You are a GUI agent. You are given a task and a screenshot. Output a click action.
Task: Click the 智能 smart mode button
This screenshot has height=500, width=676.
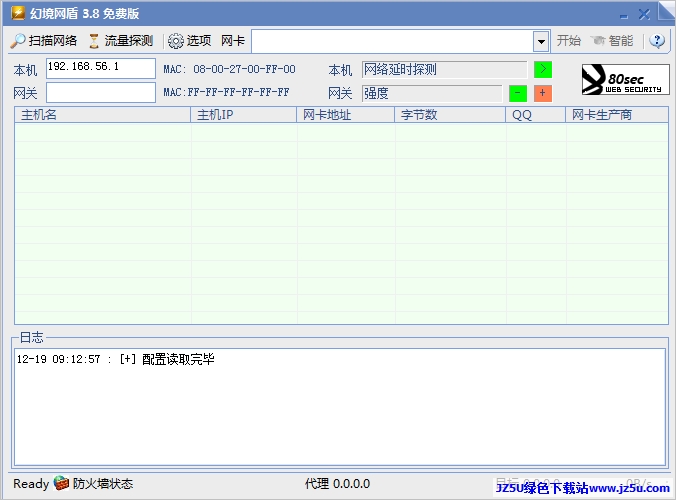pos(612,41)
